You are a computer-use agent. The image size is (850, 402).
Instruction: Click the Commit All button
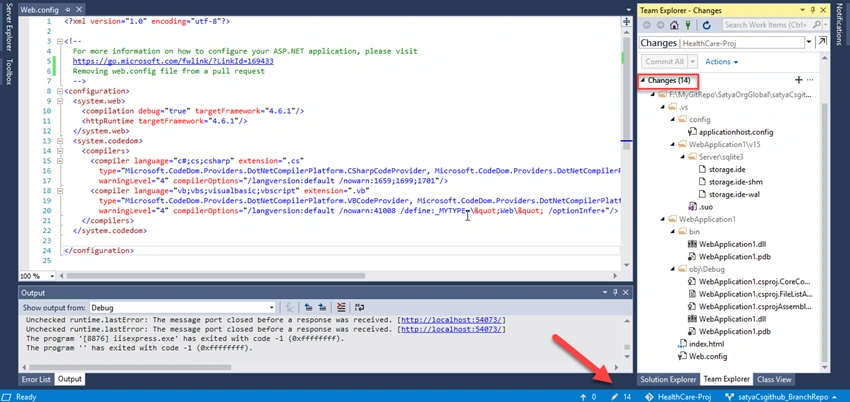[664, 62]
